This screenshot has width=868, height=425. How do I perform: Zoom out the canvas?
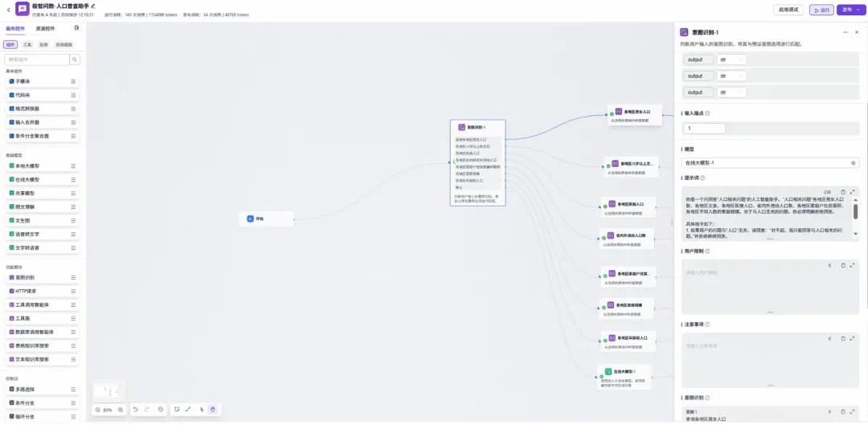[x=97, y=410]
